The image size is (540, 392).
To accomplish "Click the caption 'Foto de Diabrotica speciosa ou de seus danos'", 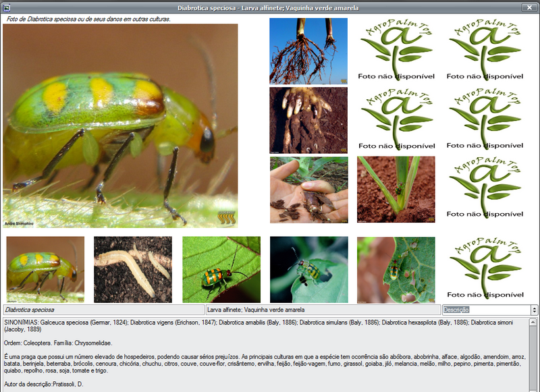I will pyautogui.click(x=88, y=19).
